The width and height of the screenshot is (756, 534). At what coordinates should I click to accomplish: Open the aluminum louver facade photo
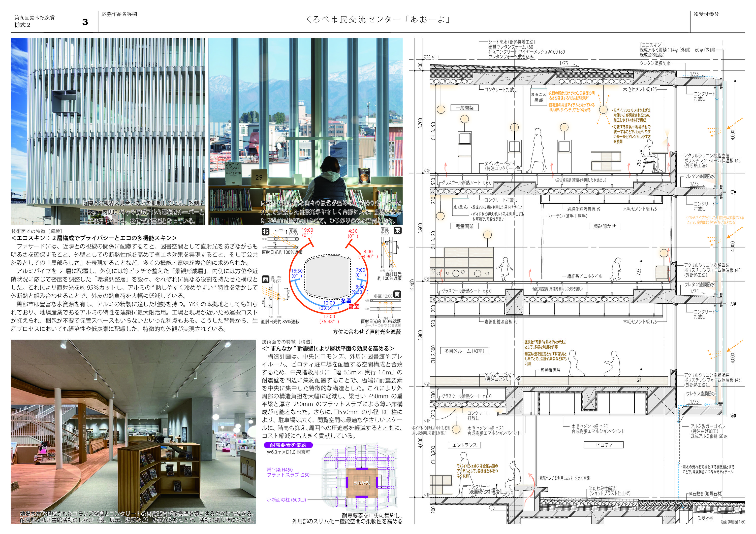(108, 131)
